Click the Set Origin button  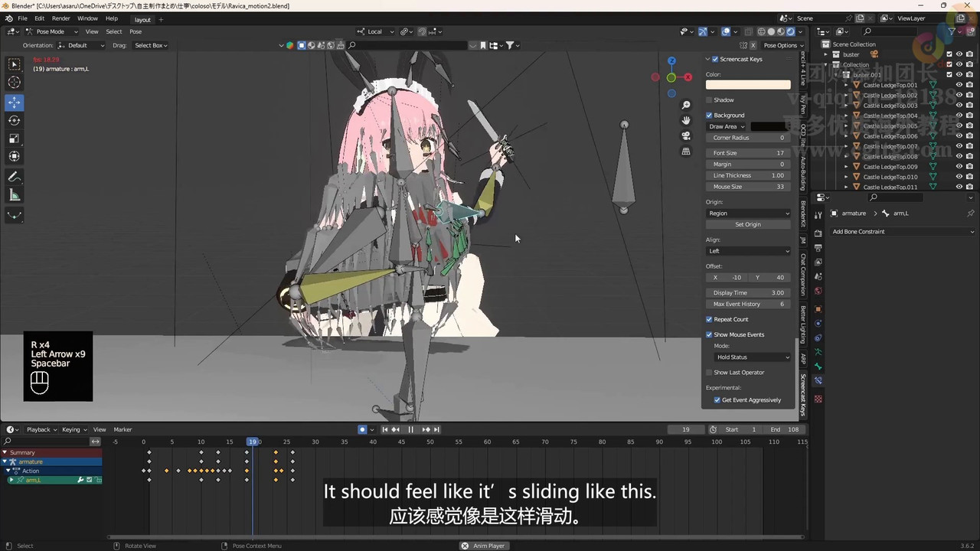(748, 224)
